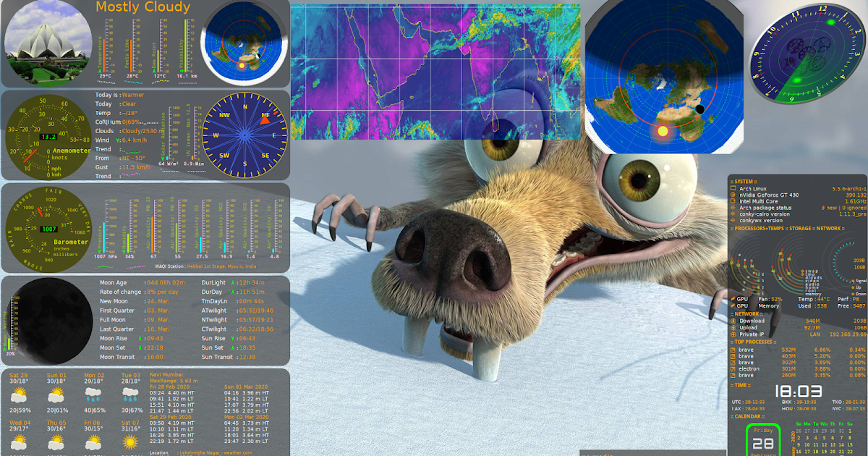Click the Upload network icon
Viewport: 868px width, 456px height.
coord(733,328)
